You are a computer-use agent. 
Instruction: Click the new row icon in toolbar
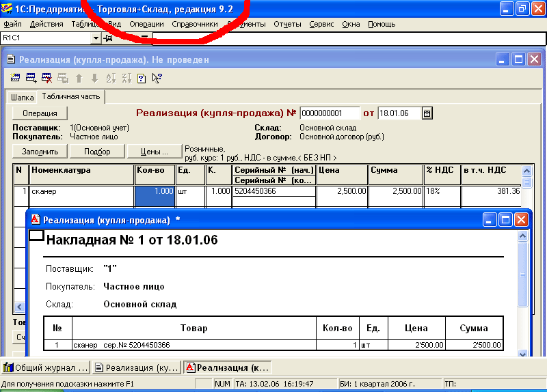click(x=16, y=79)
